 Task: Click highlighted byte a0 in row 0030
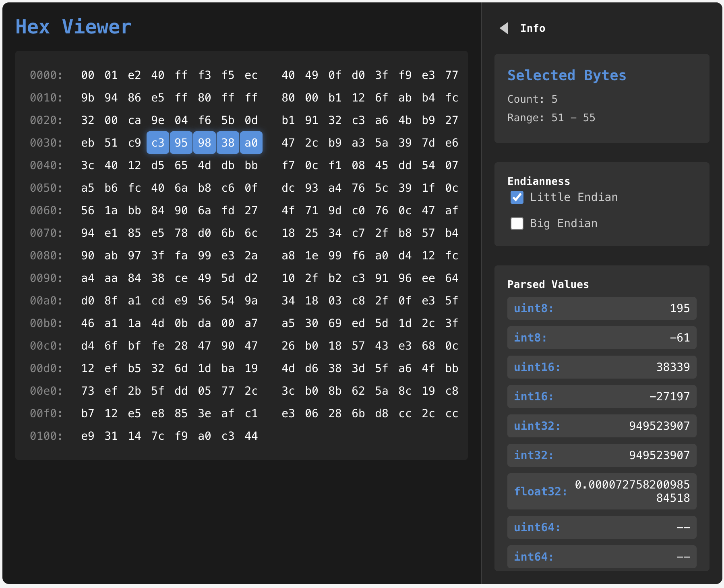pyautogui.click(x=251, y=143)
